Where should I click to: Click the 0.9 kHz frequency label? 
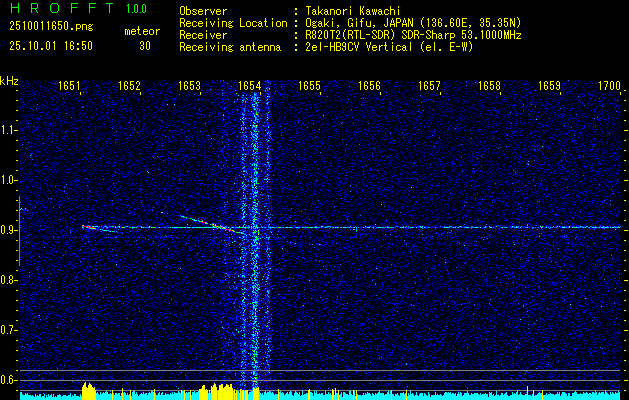click(7, 230)
